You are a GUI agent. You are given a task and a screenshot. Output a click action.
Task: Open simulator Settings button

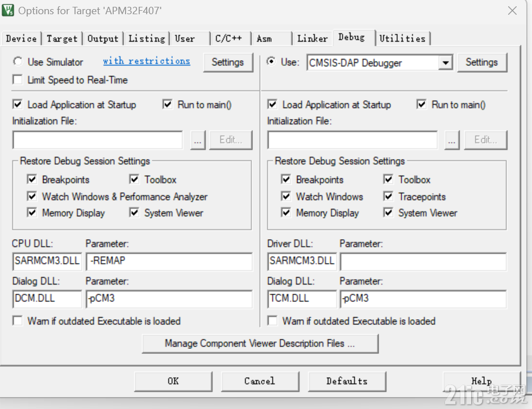[x=228, y=62]
